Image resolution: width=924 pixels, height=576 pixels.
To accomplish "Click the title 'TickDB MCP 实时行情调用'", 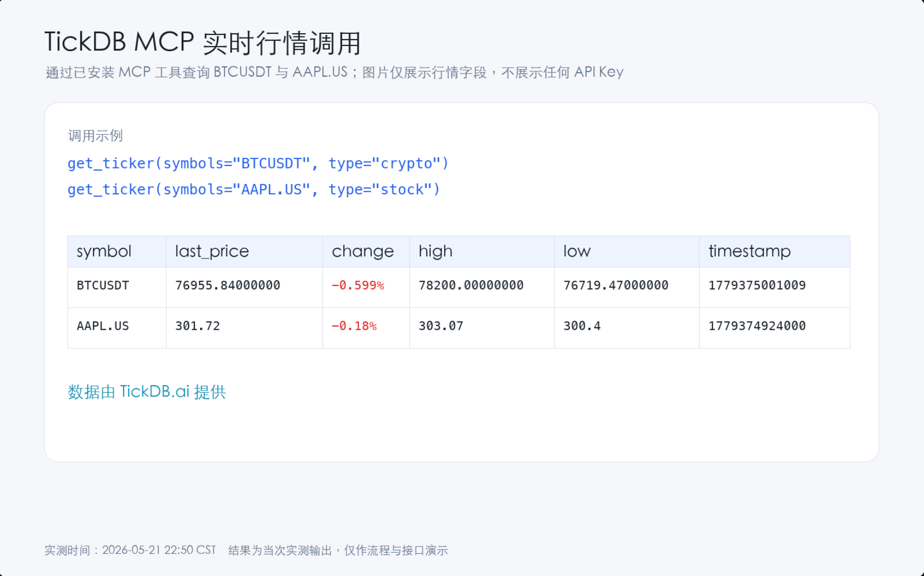I will point(203,42).
